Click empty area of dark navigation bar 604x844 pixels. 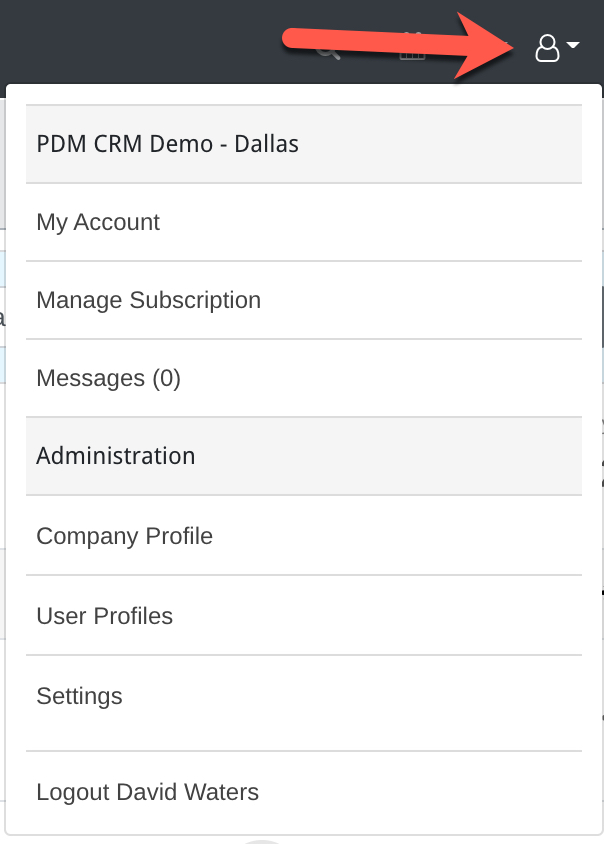135,40
